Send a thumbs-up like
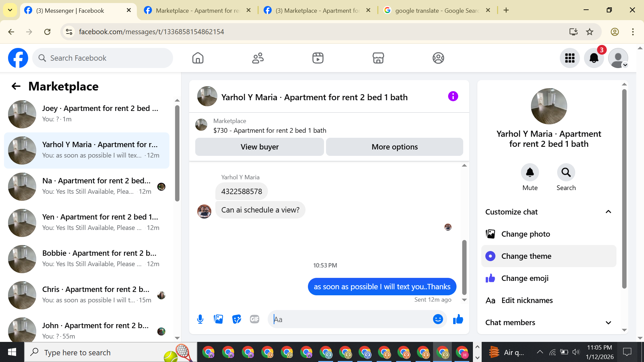Screen dimensions: 644x362 (x=458, y=319)
